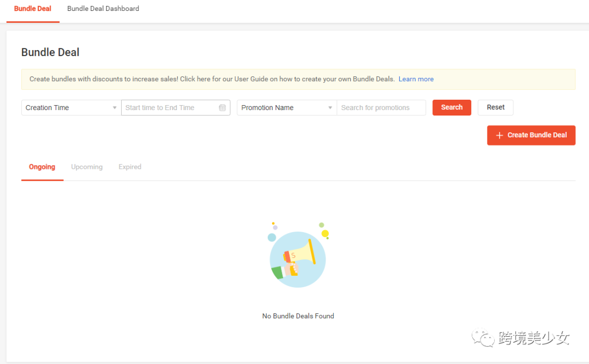The width and height of the screenshot is (589, 364).
Task: Click the megaphone empty-state illustration
Action: click(x=298, y=255)
